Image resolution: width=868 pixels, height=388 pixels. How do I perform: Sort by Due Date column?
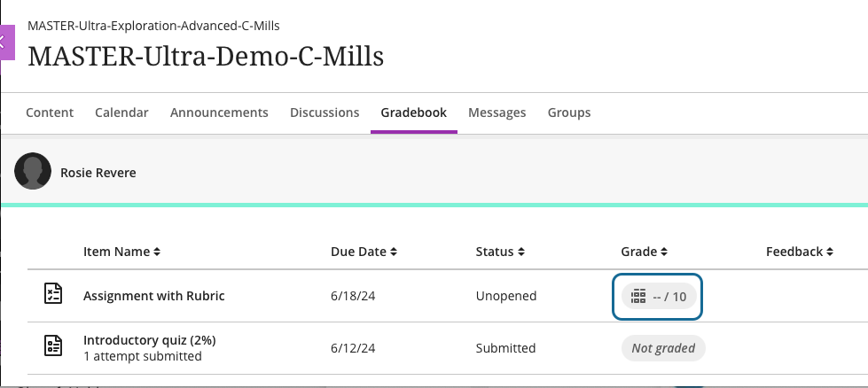pyautogui.click(x=364, y=252)
